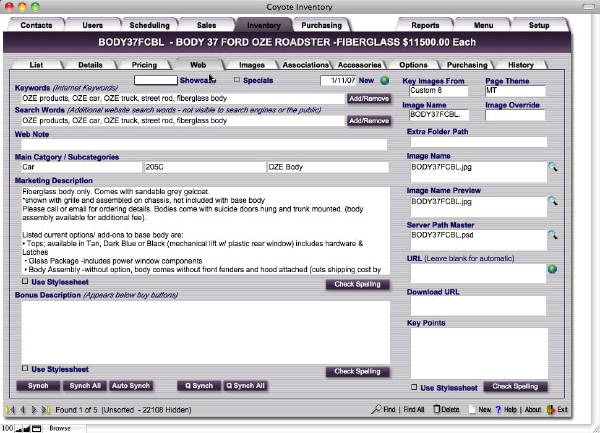Open the globe icon beside URL field
This screenshot has height=433, width=600.
(552, 269)
